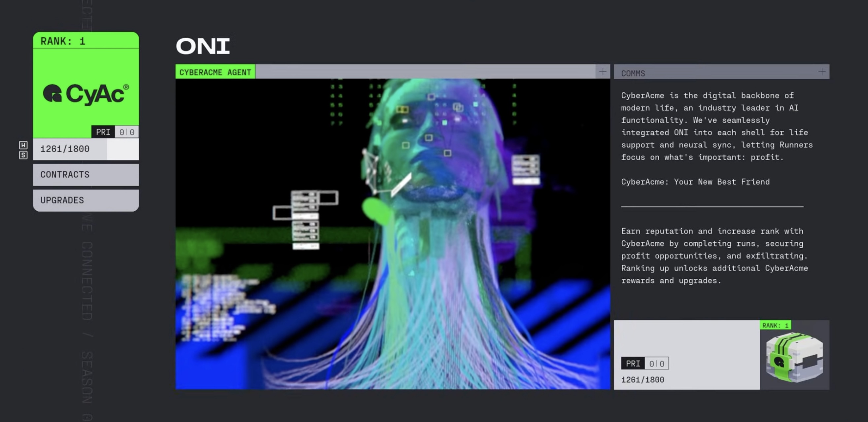Image resolution: width=868 pixels, height=422 pixels.
Task: Click the PRI badge on faction card
Action: click(x=103, y=132)
